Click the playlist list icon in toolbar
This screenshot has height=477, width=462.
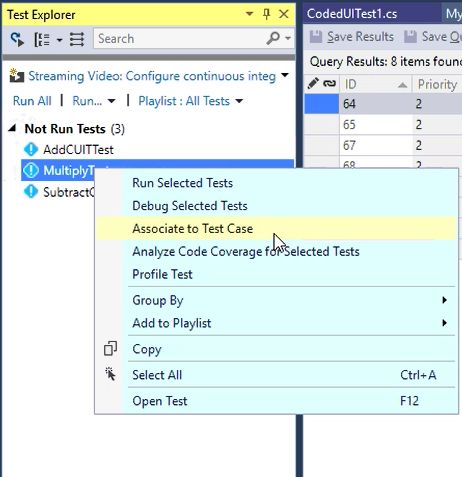pos(77,39)
